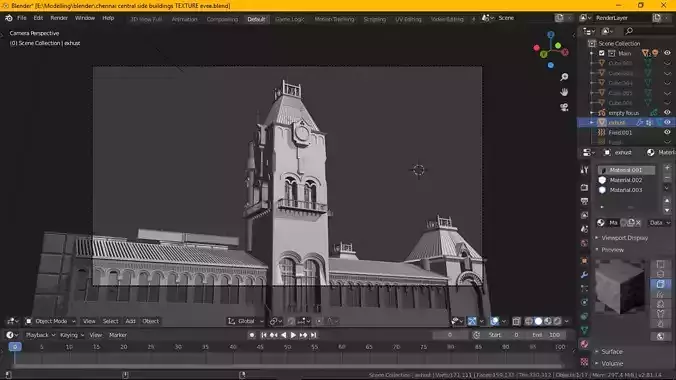Open Output properties tab

(584, 201)
